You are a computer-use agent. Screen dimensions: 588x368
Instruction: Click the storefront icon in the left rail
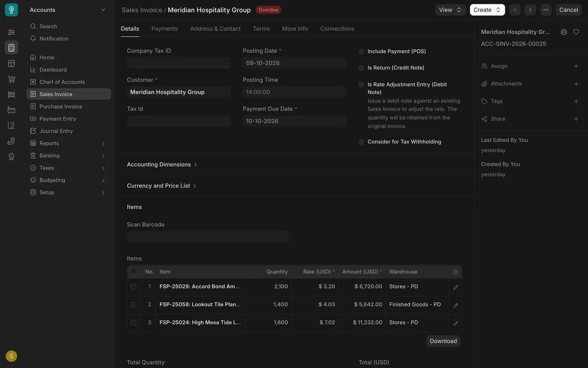11,63
